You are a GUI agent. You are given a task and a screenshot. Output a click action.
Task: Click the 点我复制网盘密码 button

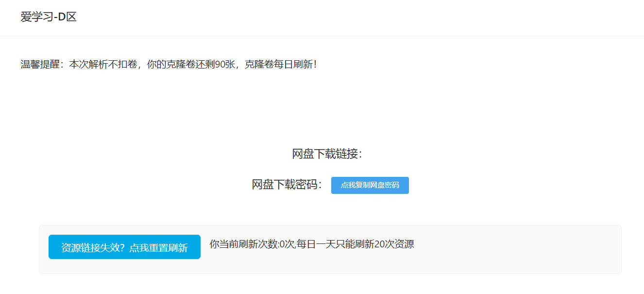click(x=370, y=185)
